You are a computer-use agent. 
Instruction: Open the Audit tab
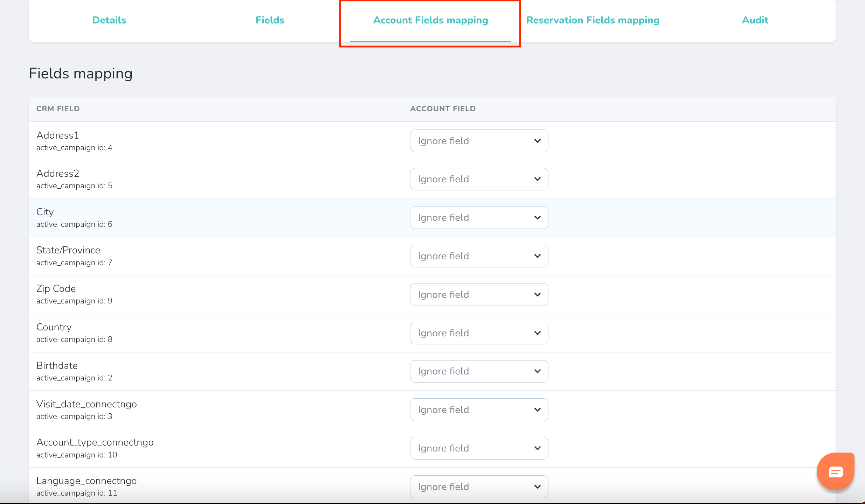[755, 20]
